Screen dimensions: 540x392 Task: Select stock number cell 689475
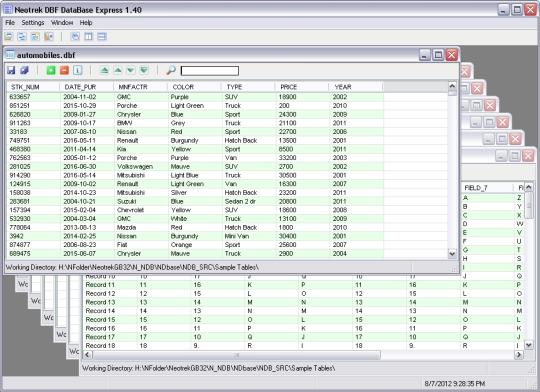coord(33,254)
